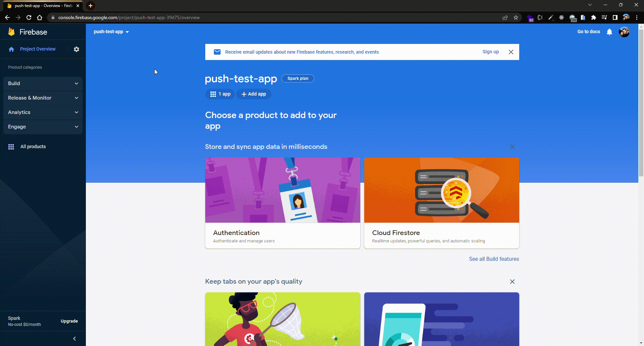Open the user account avatar
Viewport: 644px width, 346px height.
[x=624, y=32]
